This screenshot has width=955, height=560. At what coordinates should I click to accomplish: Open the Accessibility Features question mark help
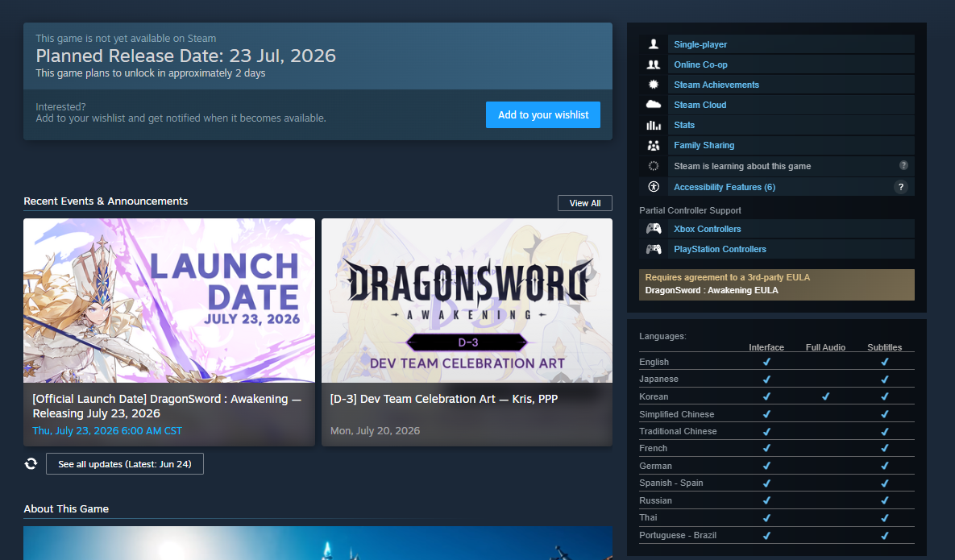(901, 187)
